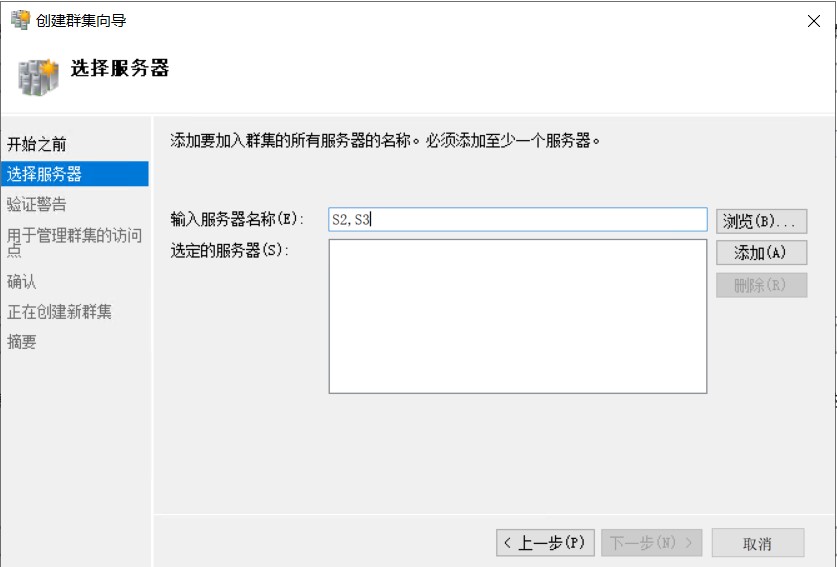Image resolution: width=837 pixels, height=567 pixels.
Task: Click the 创建群集向导 title text
Action: 81,20
